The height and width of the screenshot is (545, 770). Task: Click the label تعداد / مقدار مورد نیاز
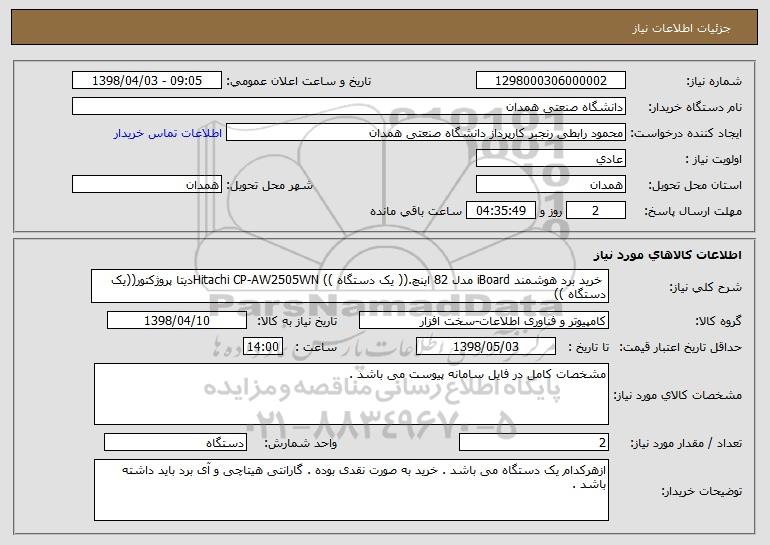[686, 443]
